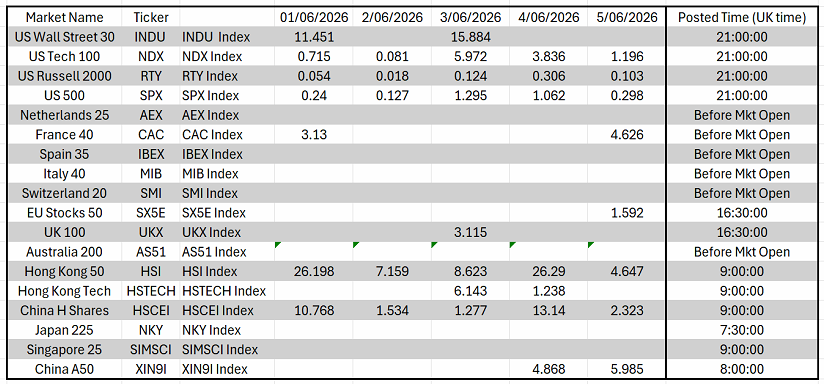This screenshot has height=384, width=824.
Task: Select the 01/06/2026 date header
Action: click(314, 17)
